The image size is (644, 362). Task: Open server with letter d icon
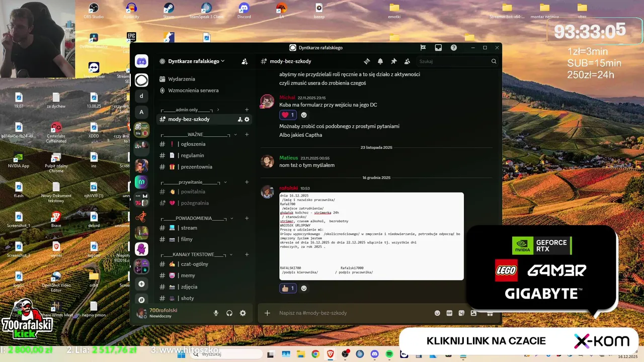coord(141,96)
